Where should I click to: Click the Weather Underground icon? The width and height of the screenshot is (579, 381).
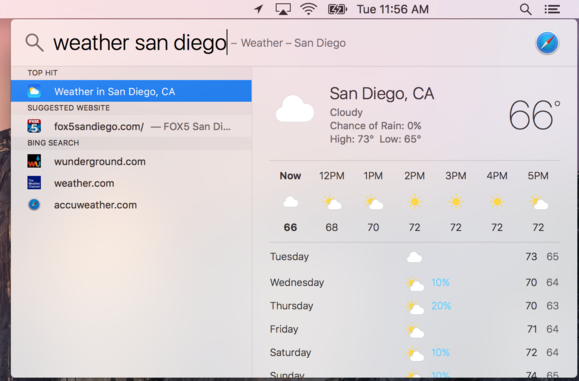tap(34, 161)
